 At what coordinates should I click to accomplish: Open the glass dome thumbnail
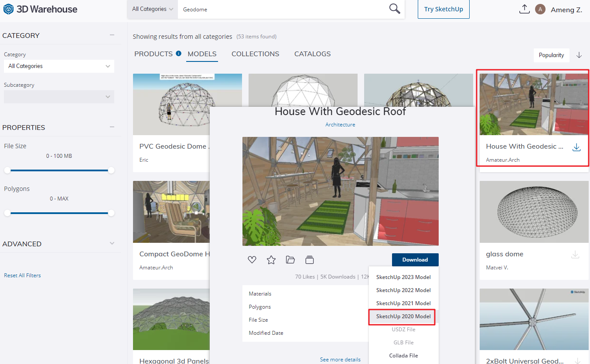pos(534,212)
